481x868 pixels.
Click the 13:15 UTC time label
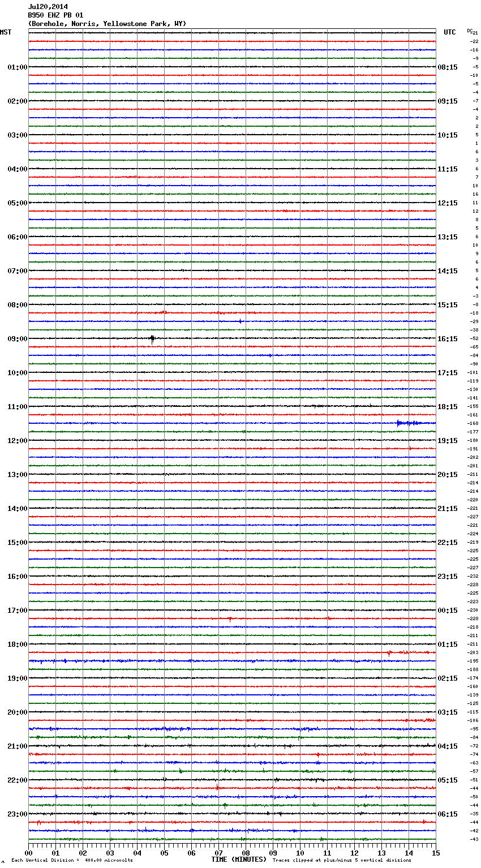(448, 237)
